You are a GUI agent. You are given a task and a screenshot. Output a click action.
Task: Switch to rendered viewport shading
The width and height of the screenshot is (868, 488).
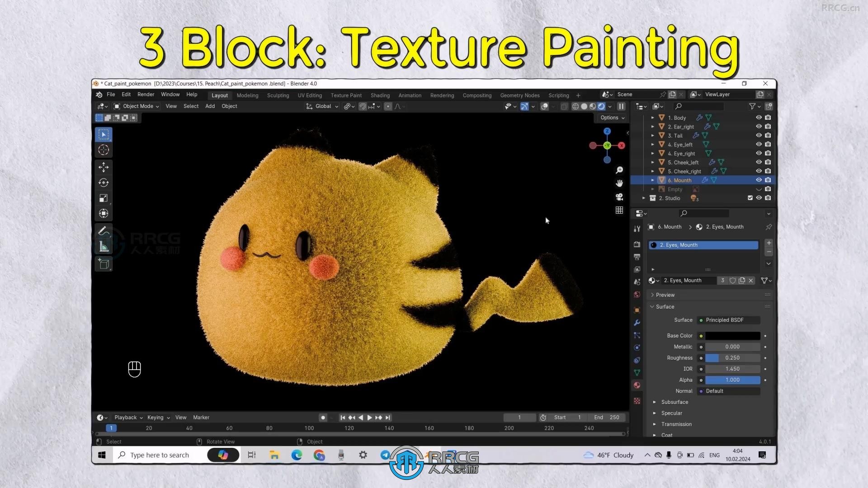click(601, 106)
